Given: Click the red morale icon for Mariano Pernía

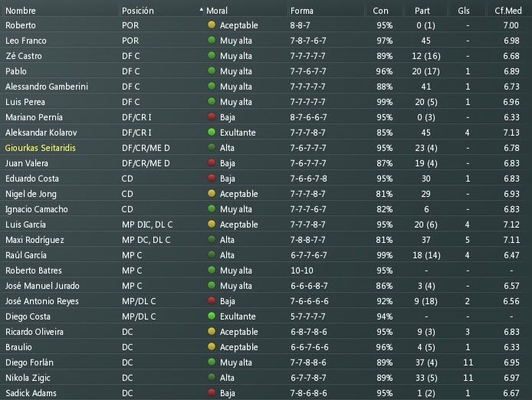Looking at the screenshot, I should (212, 116).
